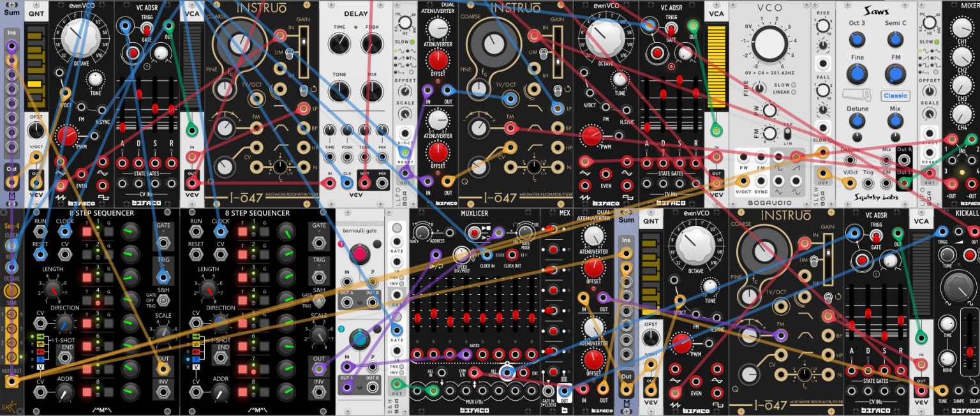Click the OCTAVE jack on Seq-4
The height and width of the screenshot is (416, 980).
tap(11, 291)
